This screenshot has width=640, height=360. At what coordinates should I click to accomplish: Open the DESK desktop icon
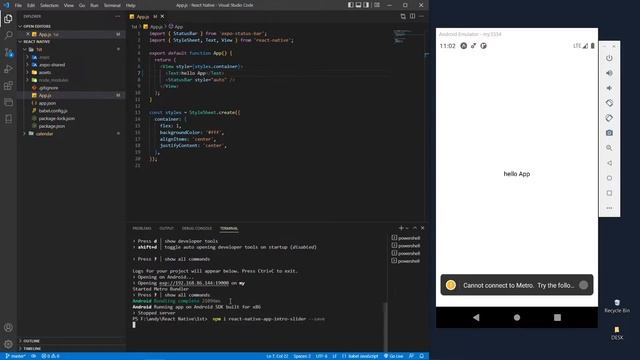[x=617, y=333]
